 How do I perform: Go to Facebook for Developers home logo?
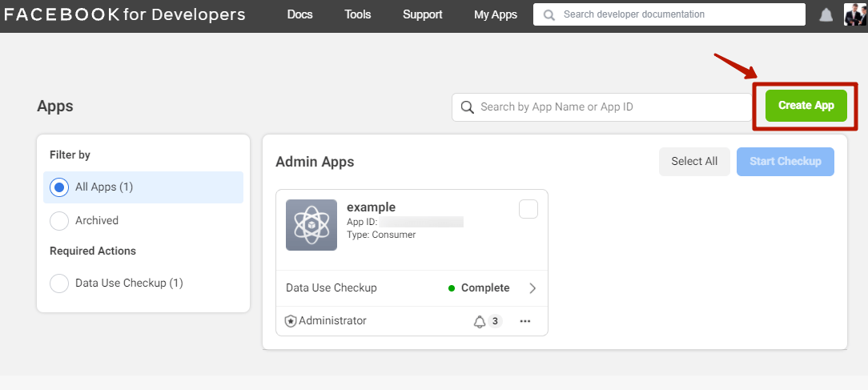coord(125,15)
